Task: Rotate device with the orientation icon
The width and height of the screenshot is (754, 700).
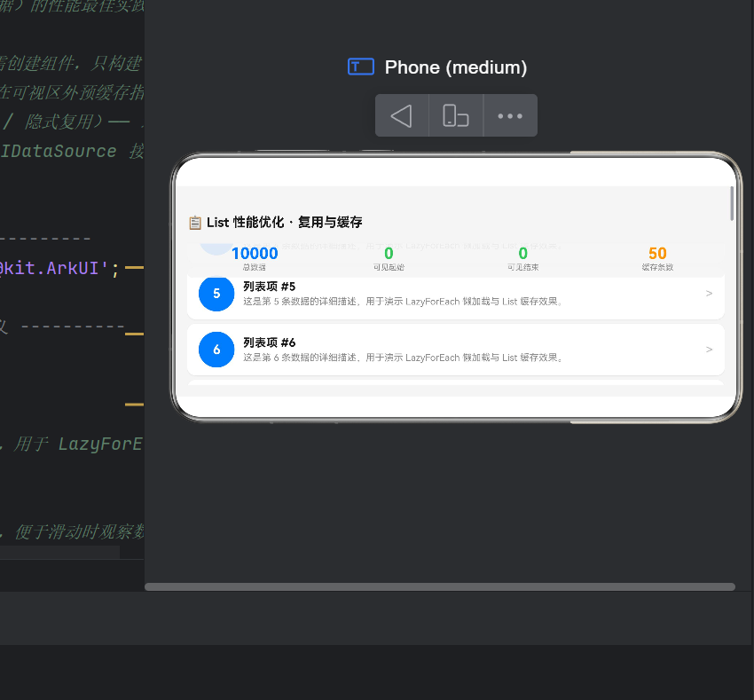Action: coord(456,116)
